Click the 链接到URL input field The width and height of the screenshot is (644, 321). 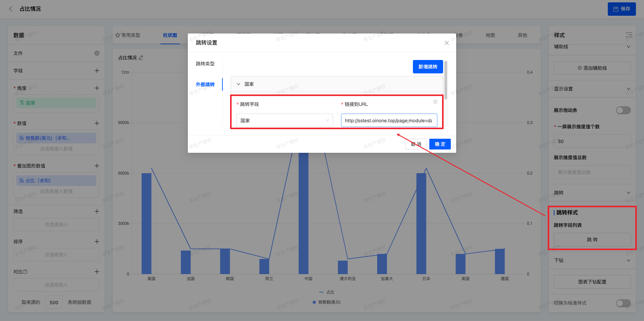pyautogui.click(x=389, y=121)
